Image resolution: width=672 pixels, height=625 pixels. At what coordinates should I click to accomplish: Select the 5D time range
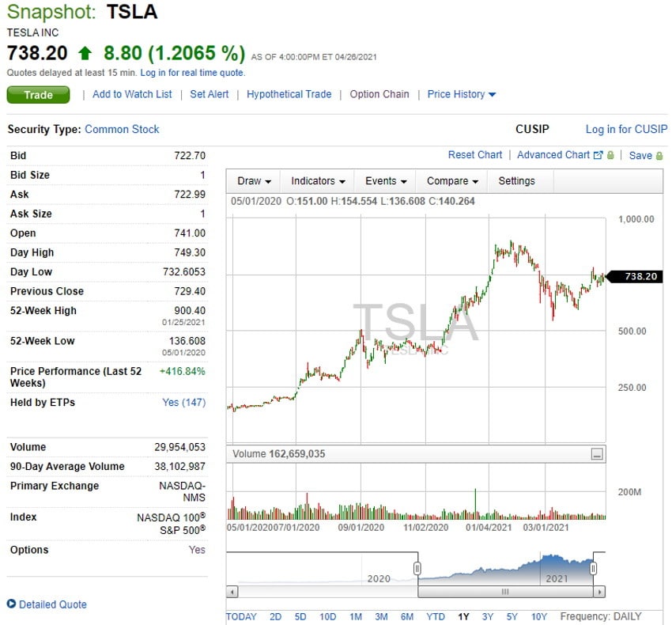[300, 616]
